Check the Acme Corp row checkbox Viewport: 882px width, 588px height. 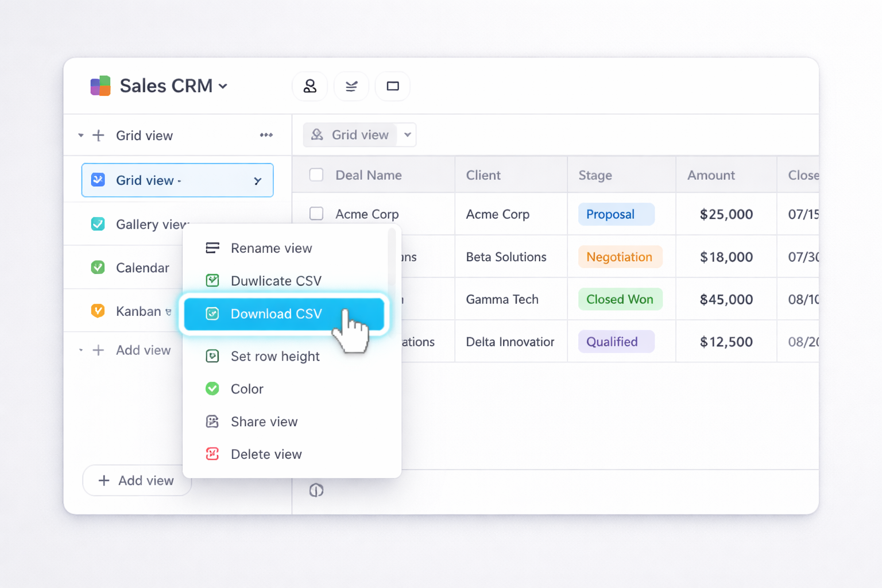pos(316,214)
